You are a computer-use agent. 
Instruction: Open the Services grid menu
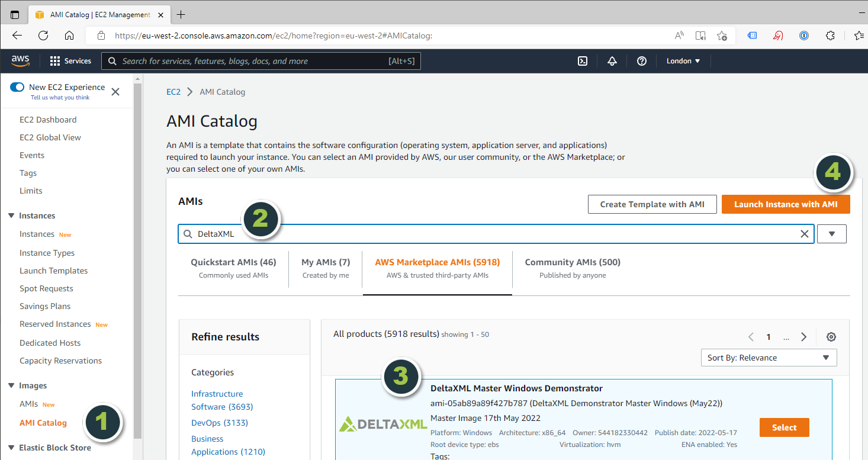(70, 61)
